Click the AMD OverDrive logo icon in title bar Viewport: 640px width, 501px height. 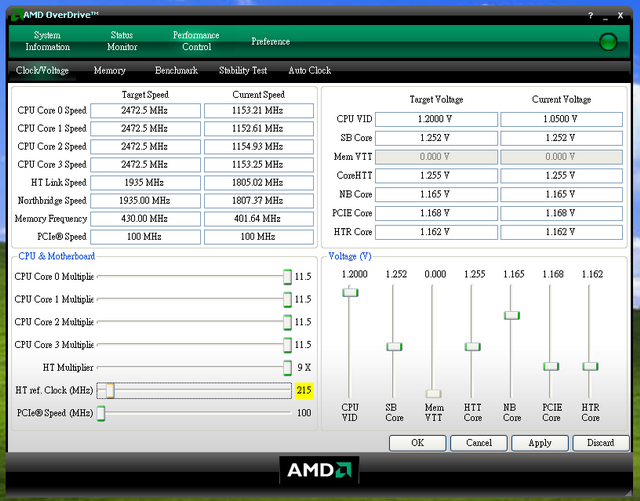click(x=16, y=15)
